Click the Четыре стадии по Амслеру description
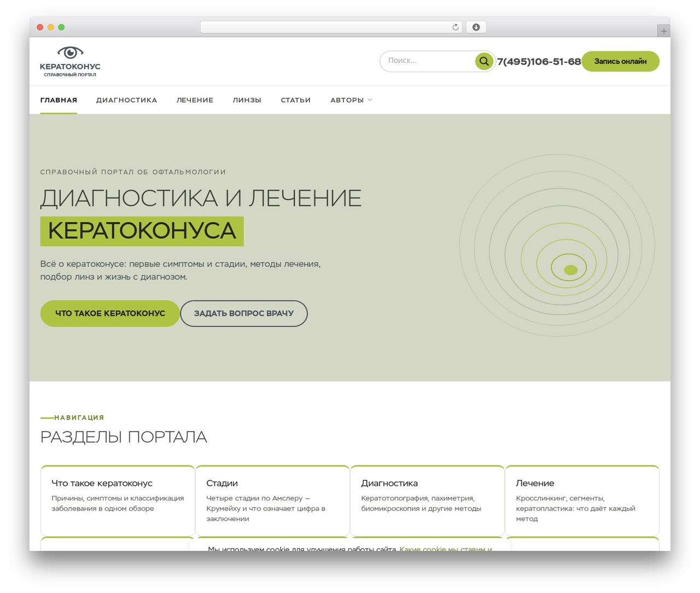700x593 pixels. [266, 508]
